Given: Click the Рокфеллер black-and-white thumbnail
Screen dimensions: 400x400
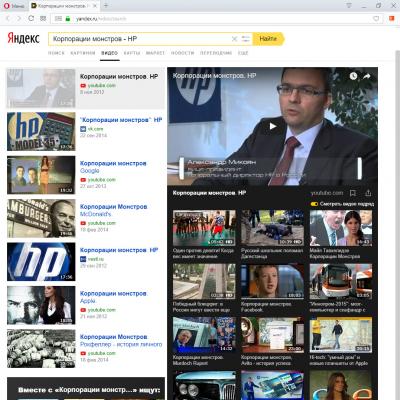Looking at the screenshot, I should pyautogui.click(x=41, y=348).
